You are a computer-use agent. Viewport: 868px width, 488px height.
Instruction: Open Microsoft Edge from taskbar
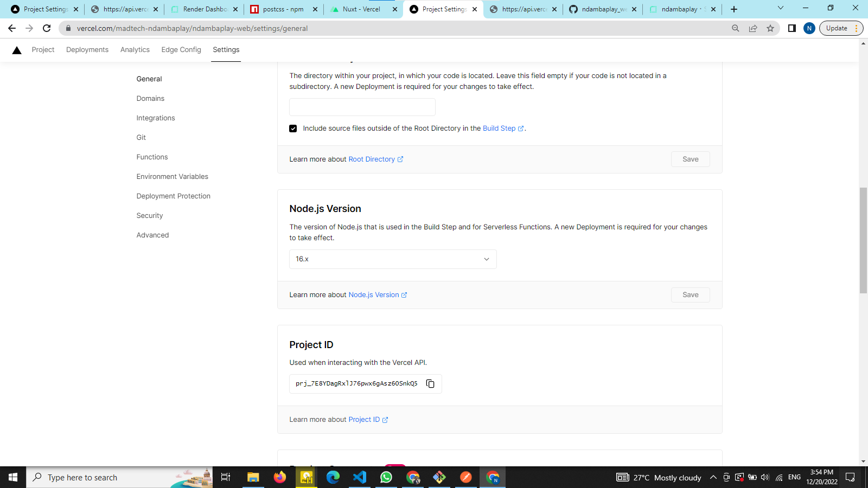tap(333, 477)
